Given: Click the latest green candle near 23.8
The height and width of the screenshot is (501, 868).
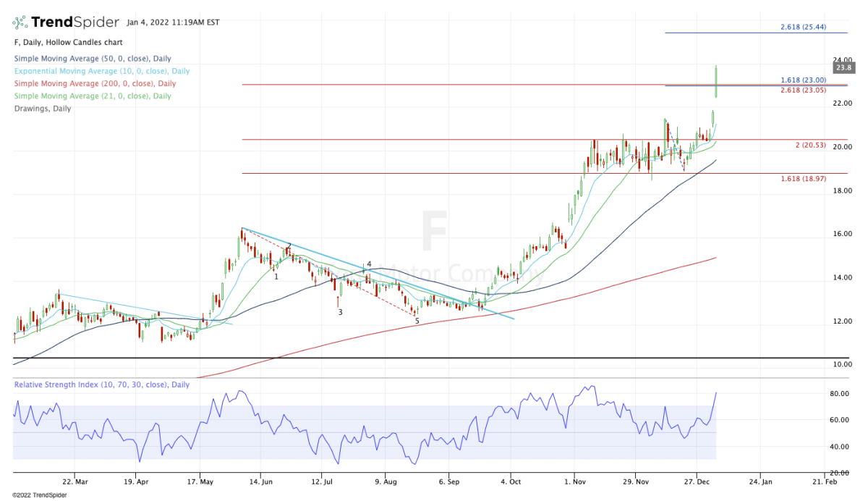Looking at the screenshot, I should (x=715, y=81).
